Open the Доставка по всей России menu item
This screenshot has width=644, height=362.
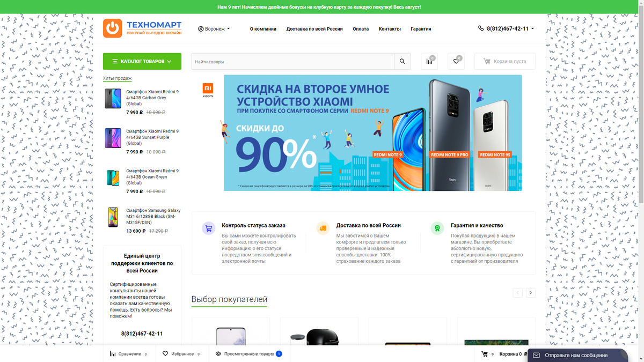[314, 29]
